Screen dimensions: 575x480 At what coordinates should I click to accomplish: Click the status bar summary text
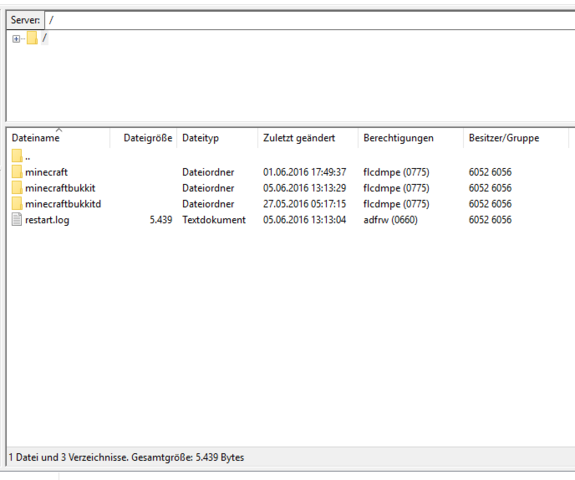[x=127, y=457]
